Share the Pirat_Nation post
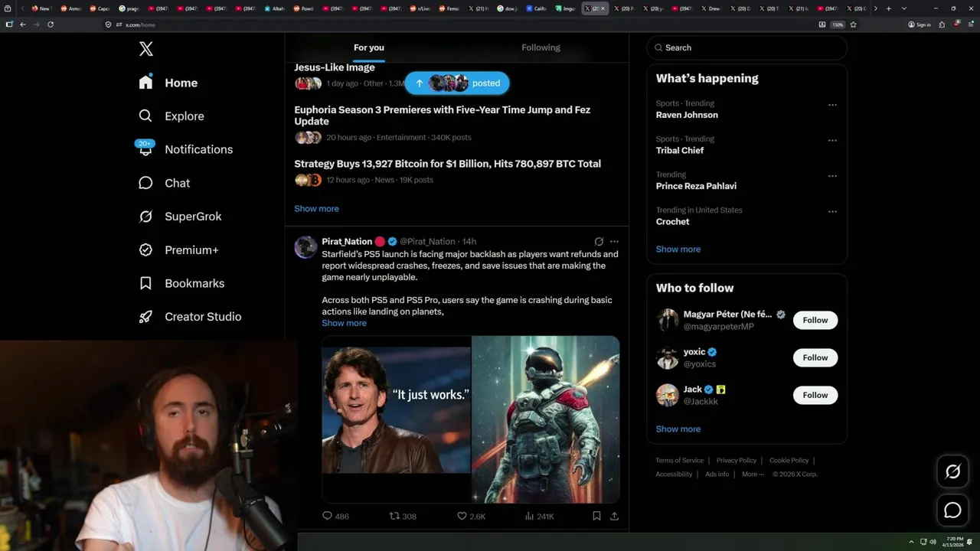This screenshot has height=551, width=980. click(x=614, y=517)
